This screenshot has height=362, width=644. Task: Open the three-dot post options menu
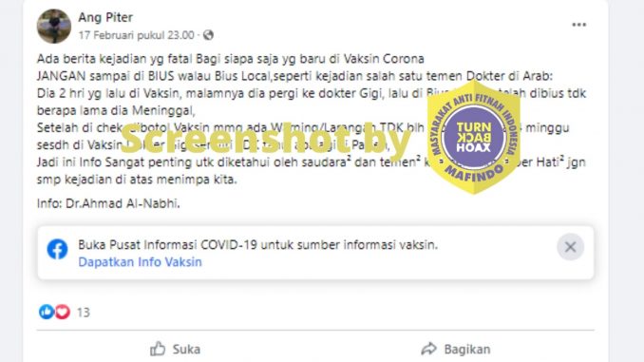click(579, 25)
